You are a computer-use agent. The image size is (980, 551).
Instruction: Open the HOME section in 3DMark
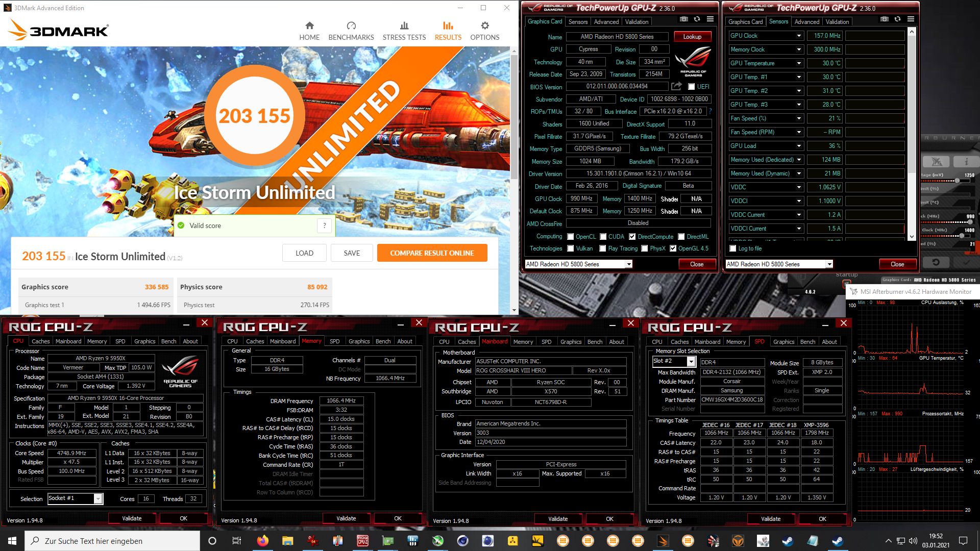coord(309,31)
